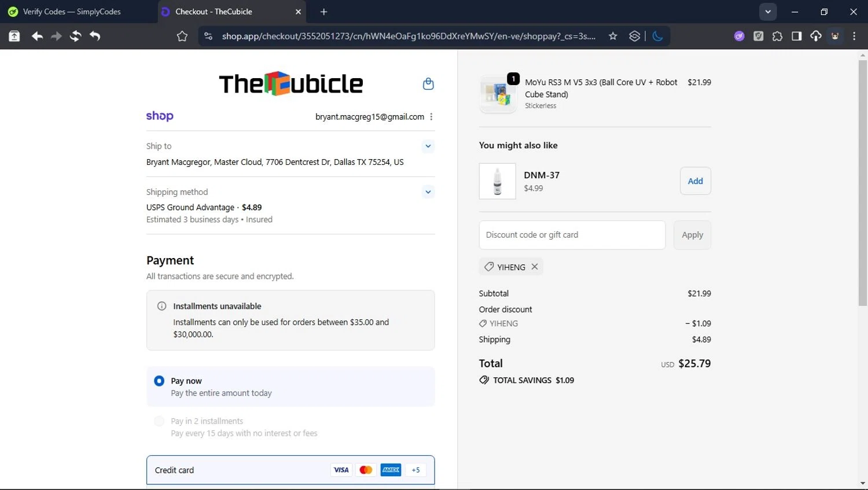868x490 pixels.
Task: Click the layers icon in the address bar
Action: point(635,36)
